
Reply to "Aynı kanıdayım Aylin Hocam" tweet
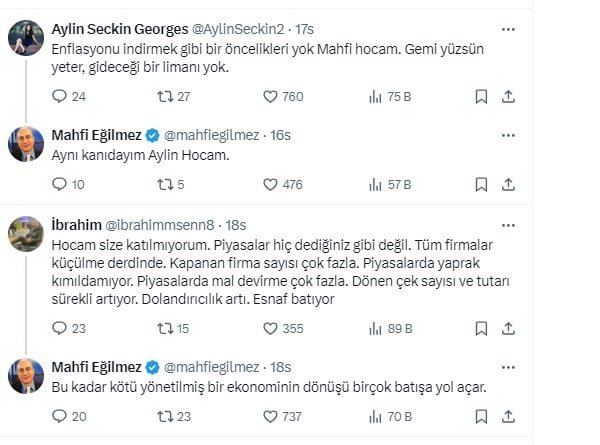tap(58, 184)
